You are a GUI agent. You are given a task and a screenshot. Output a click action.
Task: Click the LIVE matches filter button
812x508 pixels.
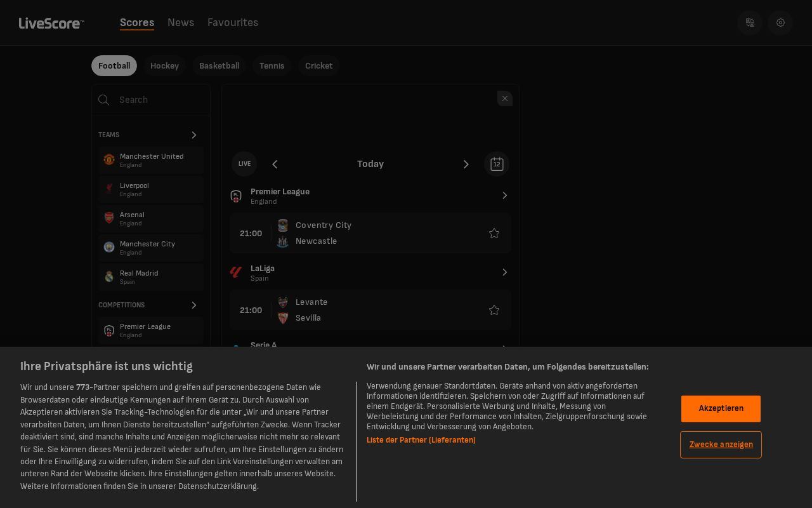click(x=244, y=164)
